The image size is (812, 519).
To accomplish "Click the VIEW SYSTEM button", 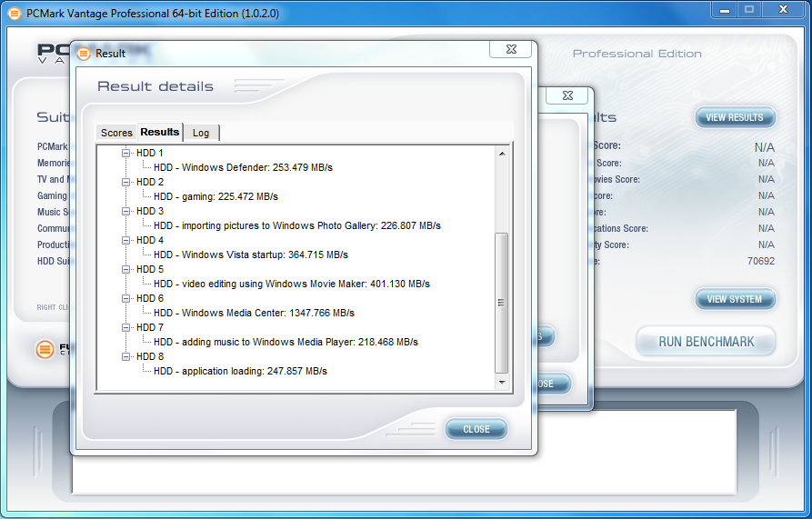I will pos(735,299).
